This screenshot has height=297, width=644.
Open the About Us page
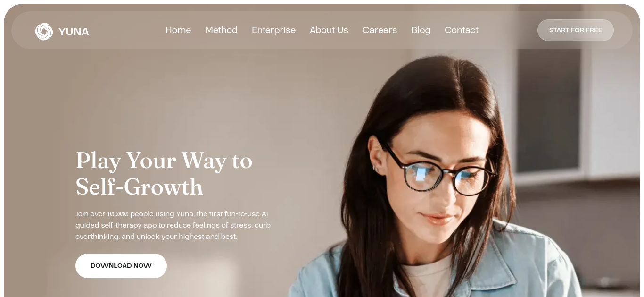329,30
